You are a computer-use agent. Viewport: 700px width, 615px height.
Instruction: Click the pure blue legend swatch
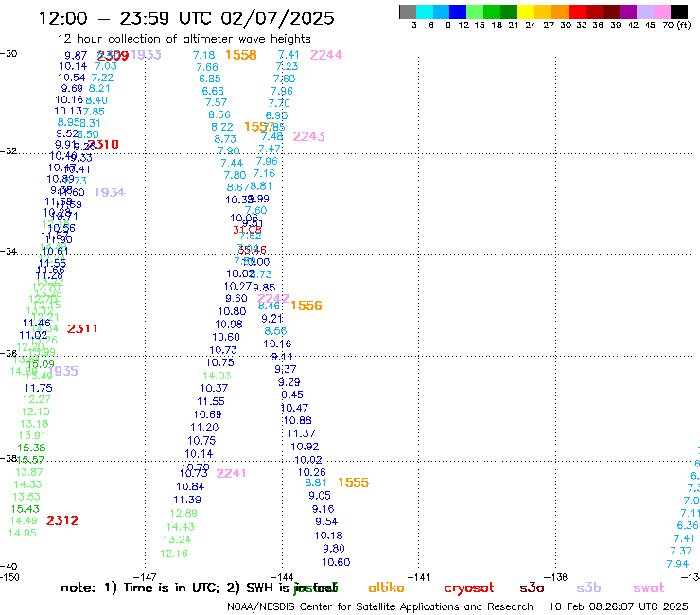click(x=459, y=11)
